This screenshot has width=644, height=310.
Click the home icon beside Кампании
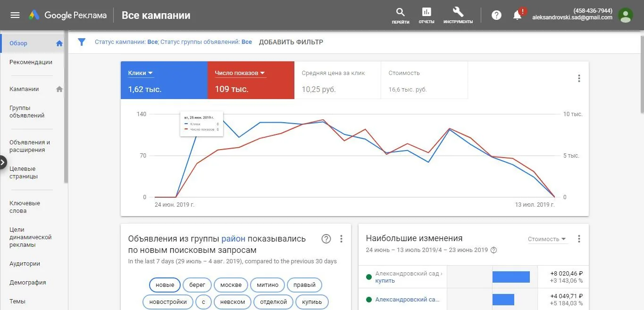tap(59, 89)
